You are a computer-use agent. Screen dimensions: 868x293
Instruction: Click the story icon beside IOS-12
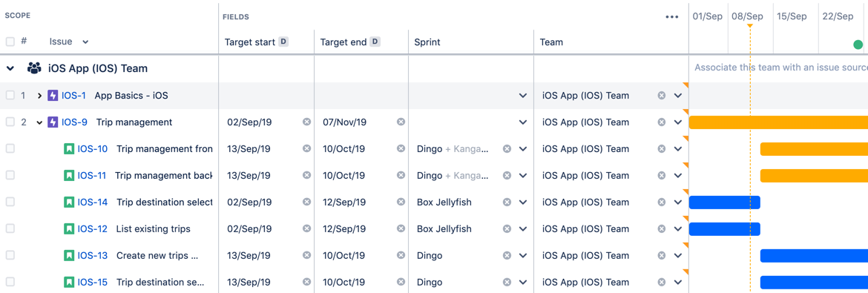(x=69, y=228)
